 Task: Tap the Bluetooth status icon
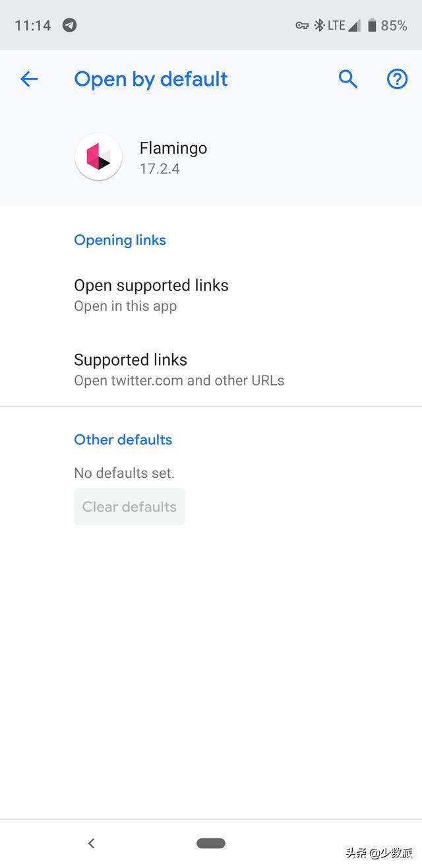pyautogui.click(x=319, y=25)
